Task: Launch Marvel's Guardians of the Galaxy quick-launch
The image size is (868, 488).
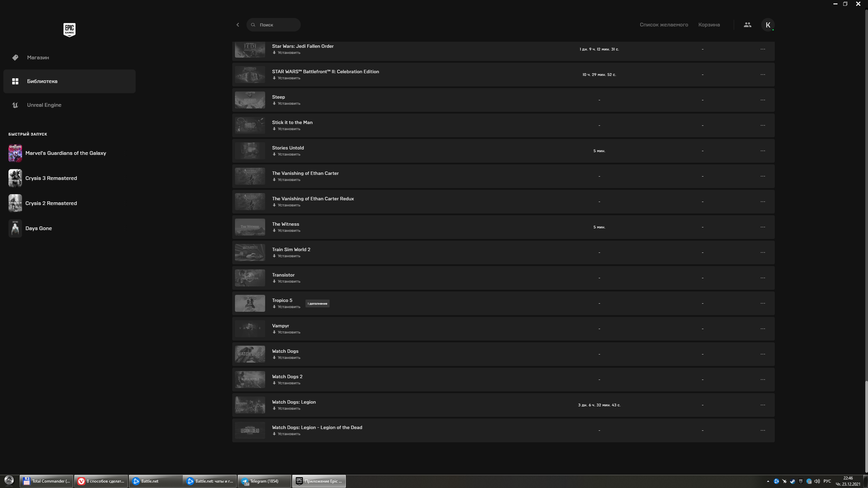Action: [x=57, y=153]
